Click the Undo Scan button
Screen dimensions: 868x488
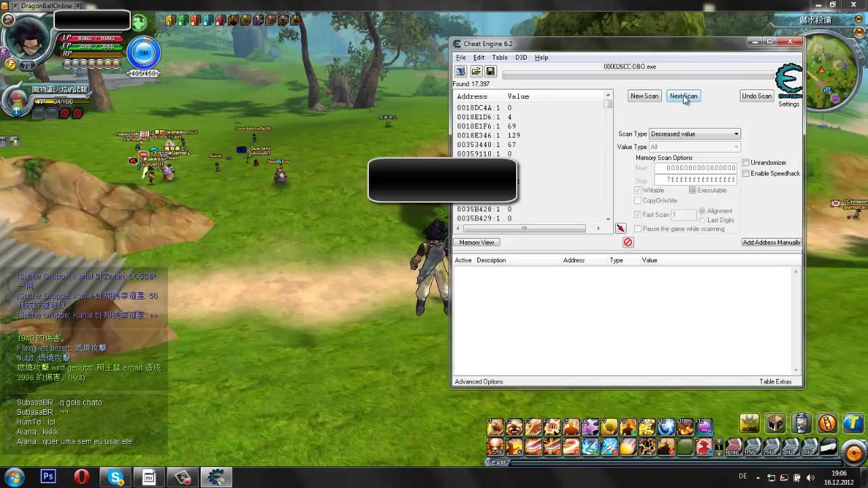pyautogui.click(x=756, y=96)
